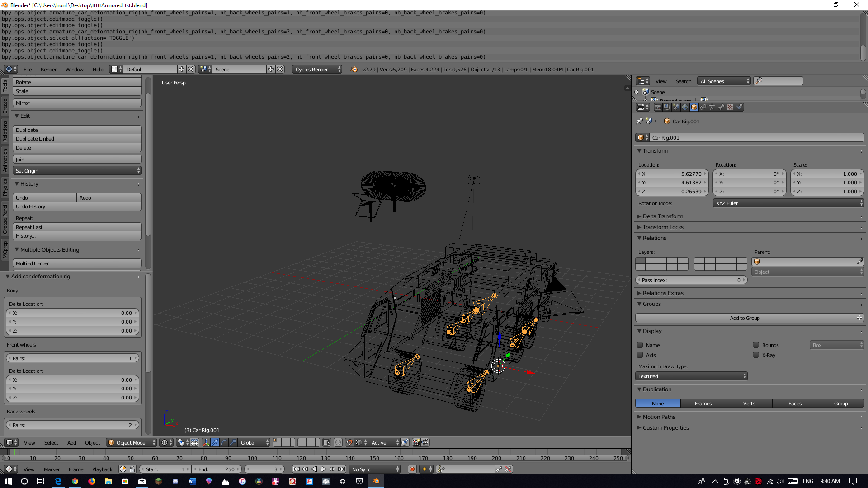Image resolution: width=868 pixels, height=488 pixels.
Task: Switch to the Bone properties tab
Action: [x=721, y=107]
